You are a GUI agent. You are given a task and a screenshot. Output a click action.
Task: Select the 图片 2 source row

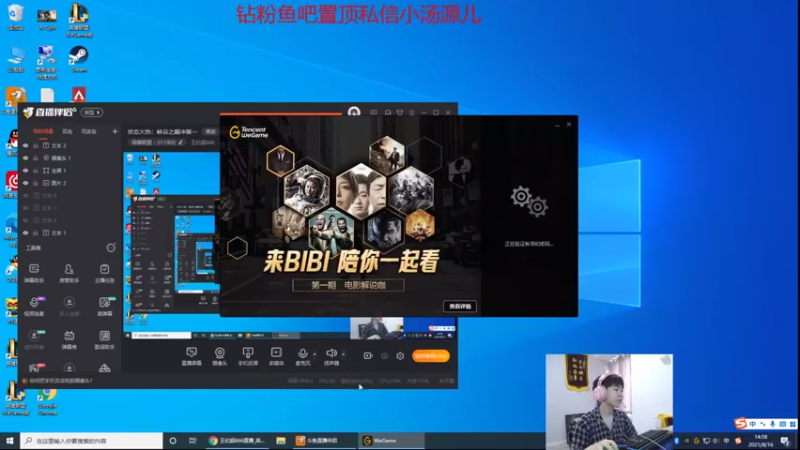[x=70, y=183]
